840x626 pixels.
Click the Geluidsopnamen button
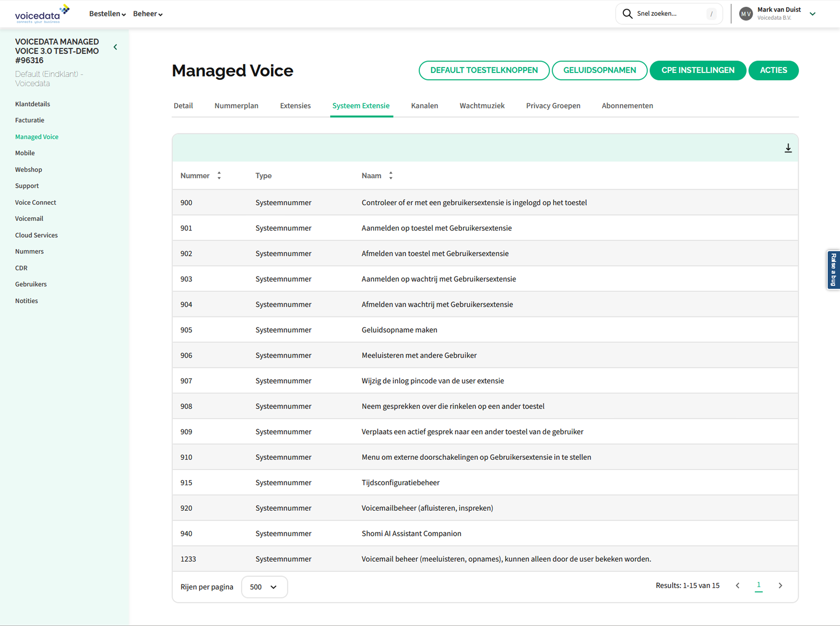599,71
